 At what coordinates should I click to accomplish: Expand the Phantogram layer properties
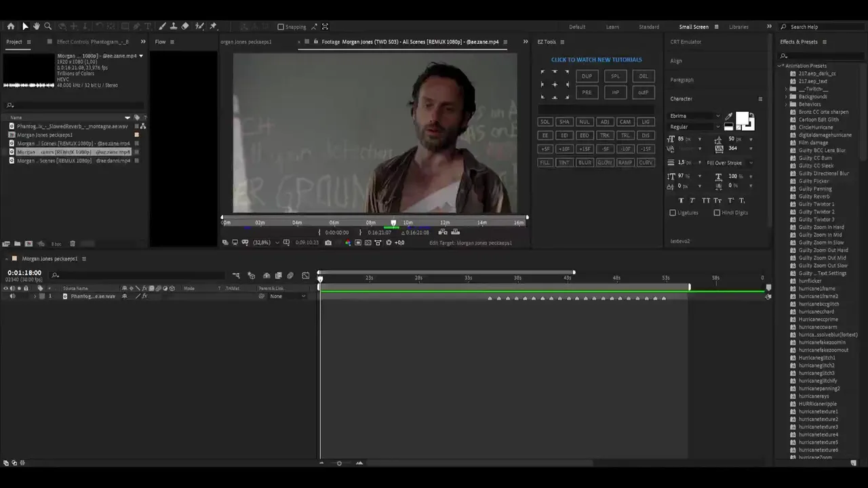35,296
